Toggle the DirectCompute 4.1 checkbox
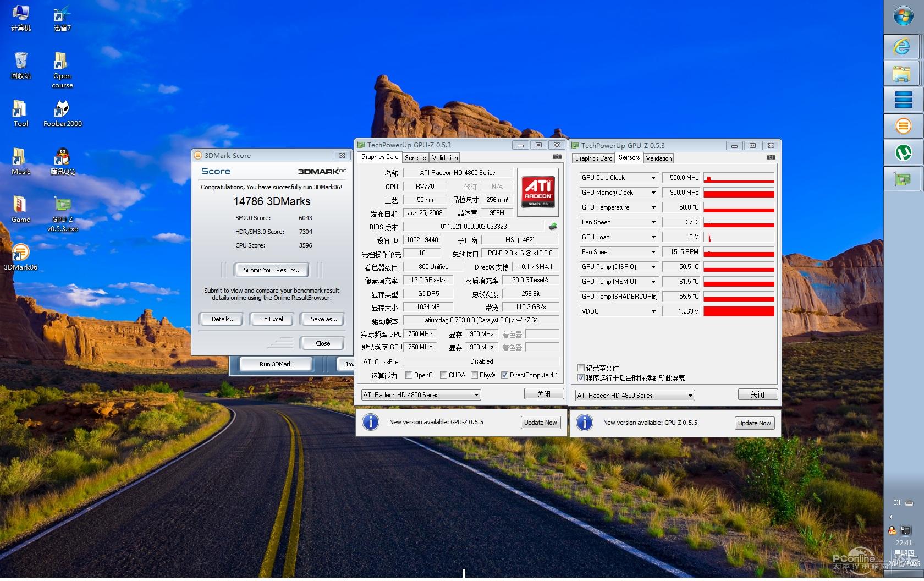 coord(504,375)
